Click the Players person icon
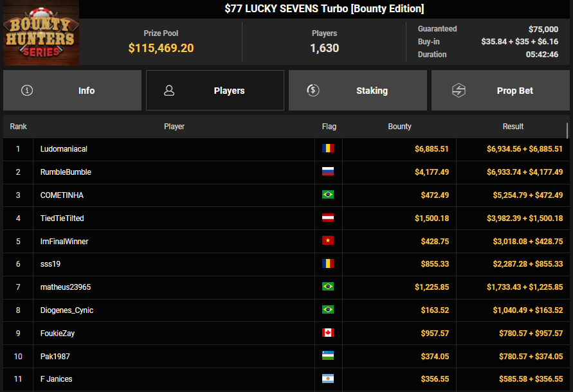573x392 pixels. [169, 91]
